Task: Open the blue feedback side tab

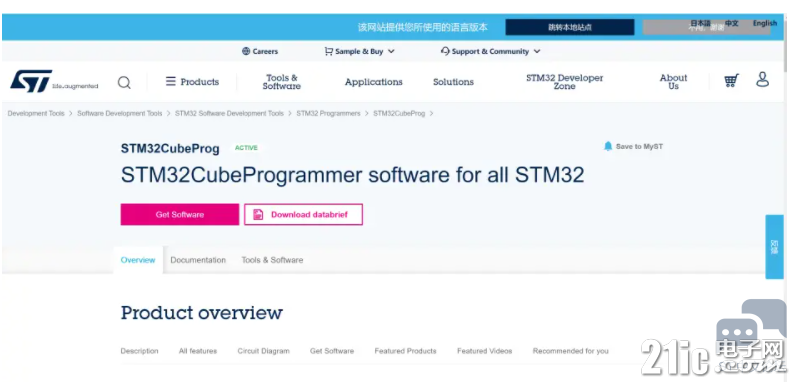Action: coord(774,247)
